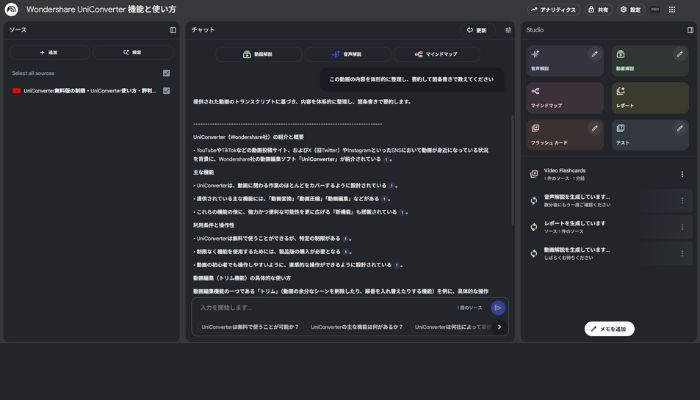Open the フラッシュ カード Studio card

[x=565, y=135]
